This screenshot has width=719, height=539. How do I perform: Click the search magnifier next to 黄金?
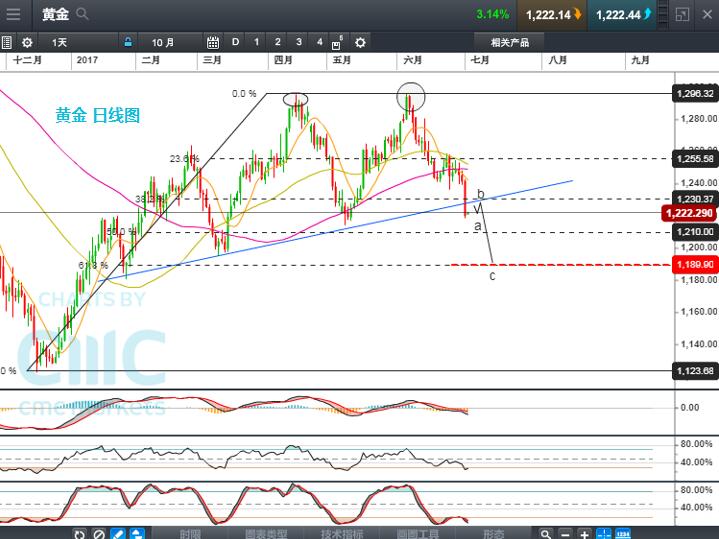(x=83, y=14)
